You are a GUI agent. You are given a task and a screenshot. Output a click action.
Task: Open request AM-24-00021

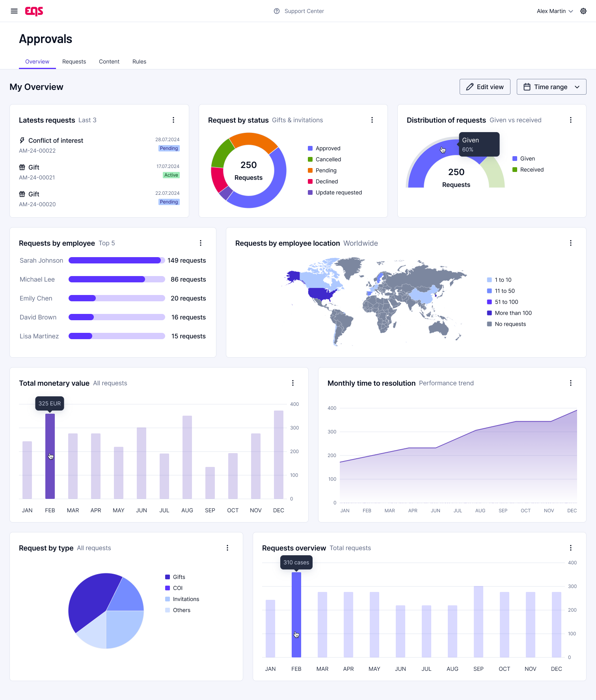37,177
